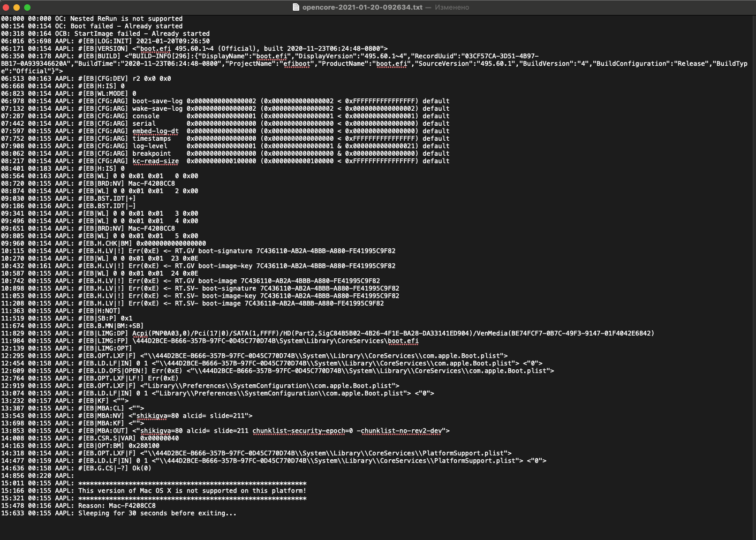Click '#[EB|LIMG:OPT]' log line
The height and width of the screenshot is (540, 756).
(x=66, y=348)
